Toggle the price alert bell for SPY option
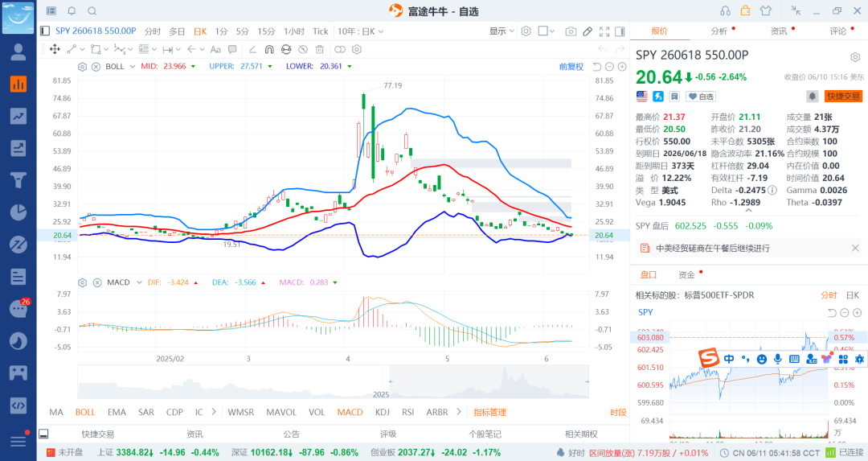Screen dimensions: 868x461 pyautogui.click(x=812, y=97)
